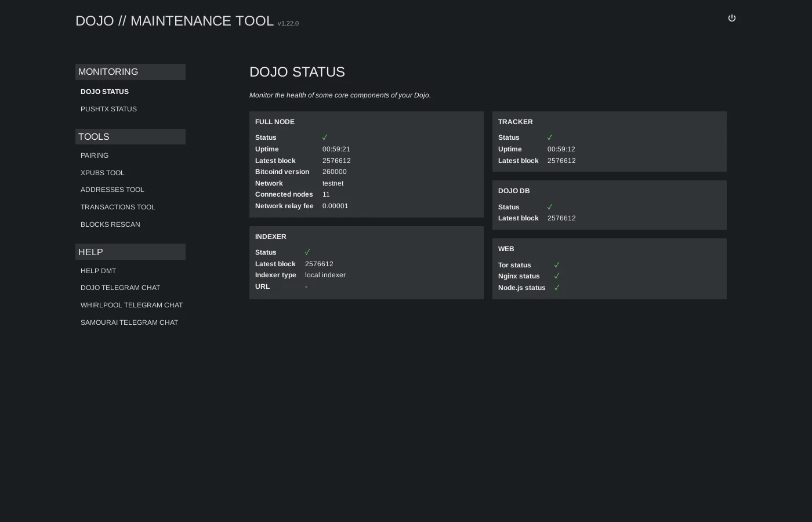Click the Full Node status checkmark
This screenshot has width=812, height=522.
point(325,137)
